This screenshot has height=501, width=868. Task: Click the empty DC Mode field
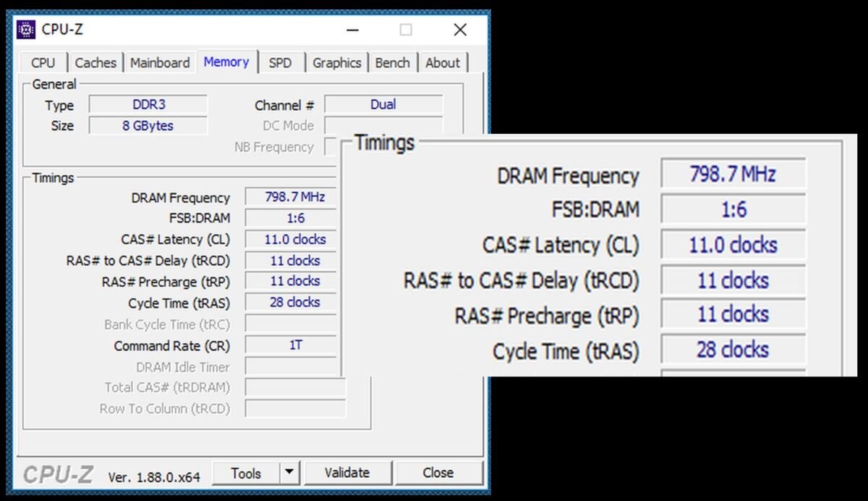(x=383, y=125)
